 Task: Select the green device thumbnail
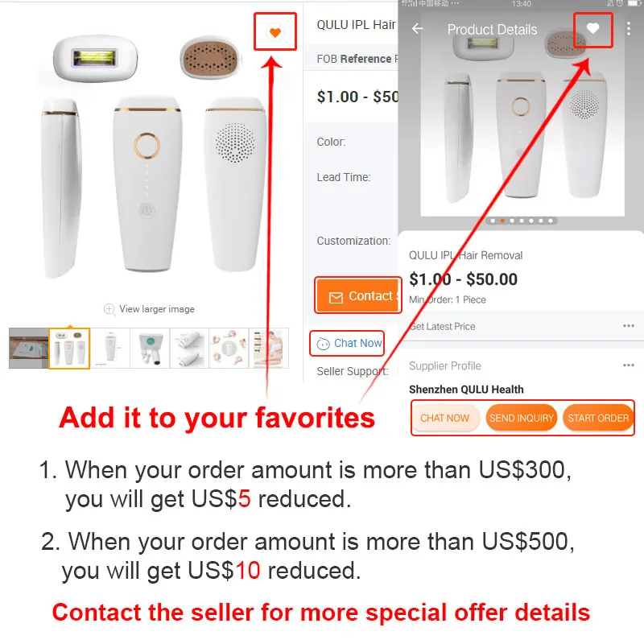click(150, 348)
